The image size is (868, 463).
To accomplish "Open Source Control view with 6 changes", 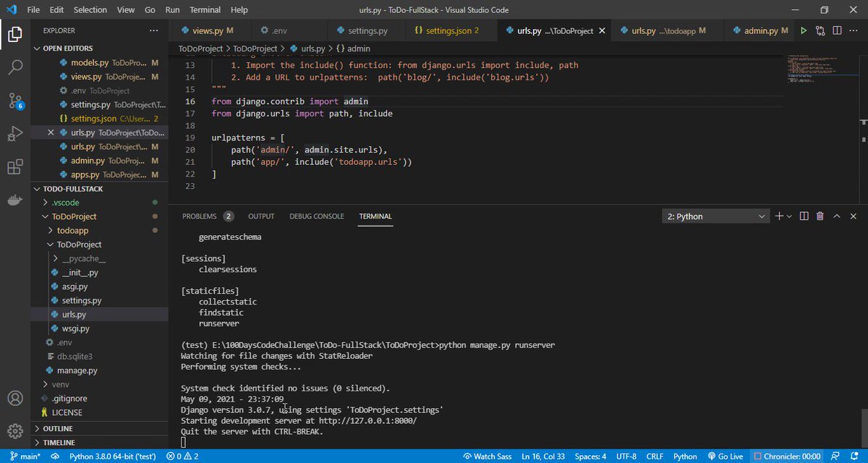I will coord(14,101).
